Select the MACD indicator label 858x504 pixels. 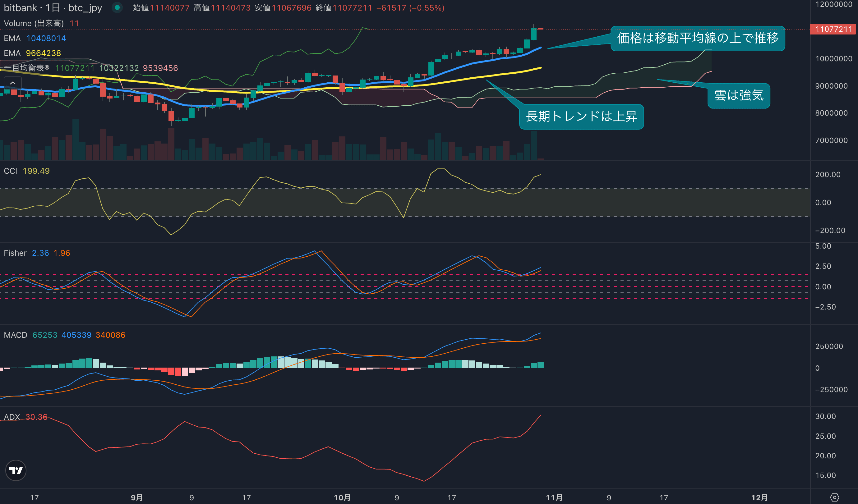(x=15, y=335)
